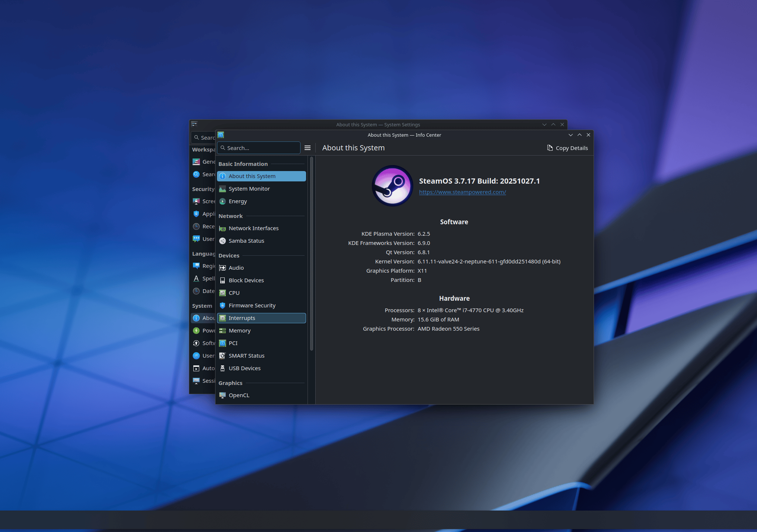Image resolution: width=757 pixels, height=532 pixels.
Task: Minimize the Info Center window
Action: 571,135
